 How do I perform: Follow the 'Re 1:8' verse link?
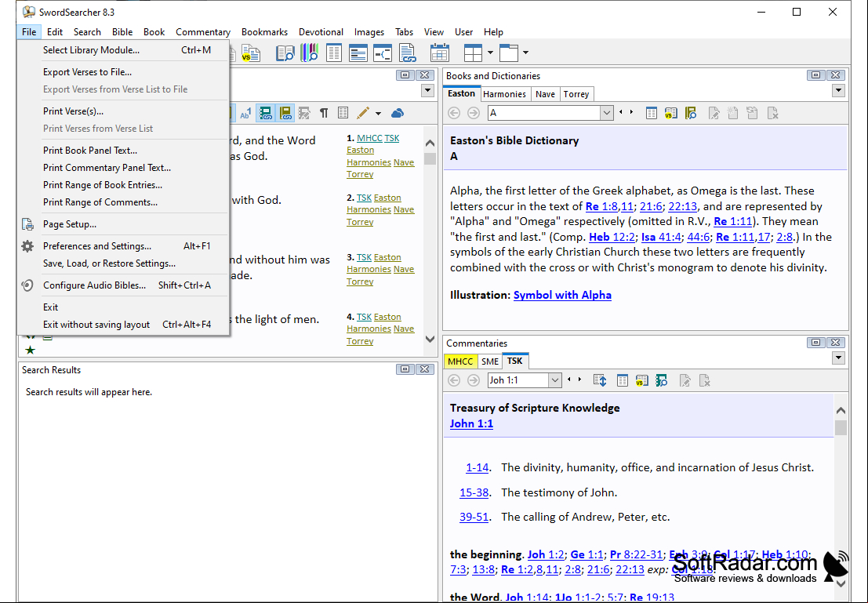[601, 206]
